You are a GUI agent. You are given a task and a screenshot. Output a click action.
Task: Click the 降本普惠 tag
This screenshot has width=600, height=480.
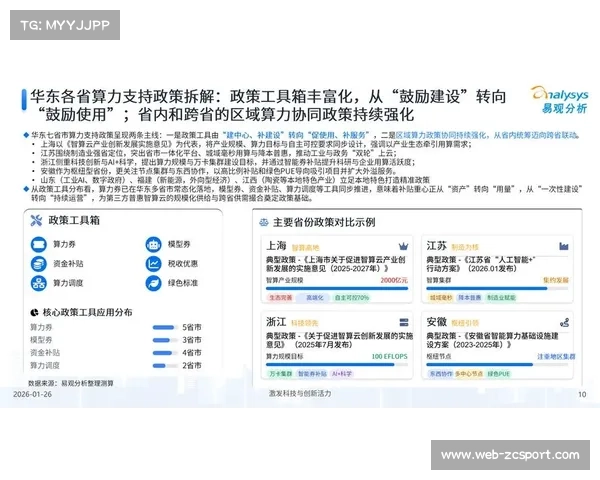point(469,297)
